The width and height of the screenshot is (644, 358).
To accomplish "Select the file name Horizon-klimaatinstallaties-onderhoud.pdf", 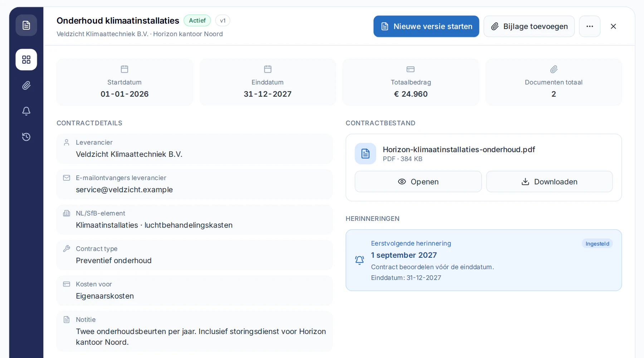I will click(459, 150).
